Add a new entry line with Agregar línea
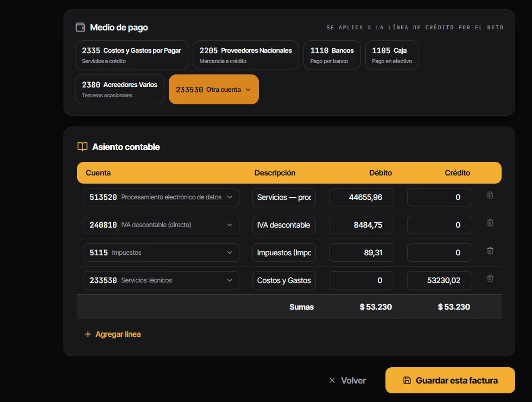 point(113,334)
